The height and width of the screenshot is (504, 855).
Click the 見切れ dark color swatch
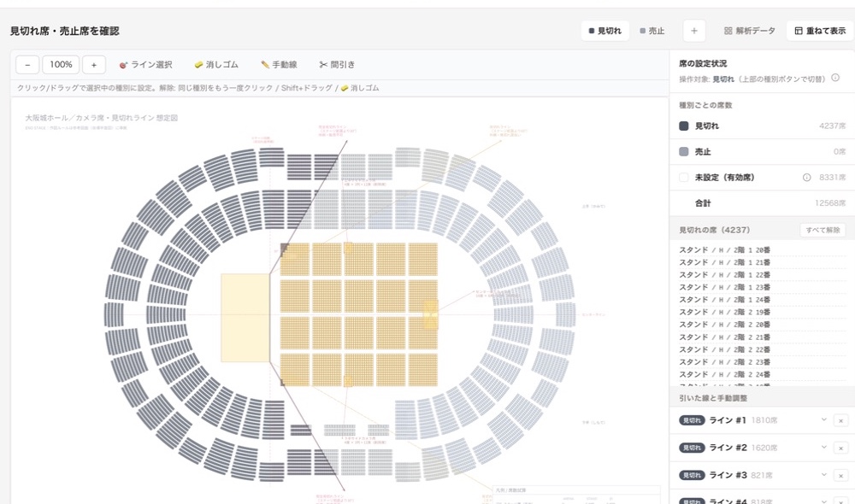point(683,126)
